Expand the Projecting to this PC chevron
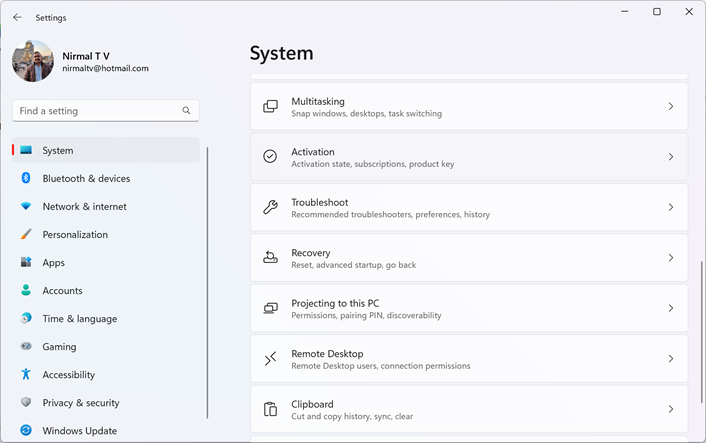The width and height of the screenshot is (706, 443). (671, 308)
